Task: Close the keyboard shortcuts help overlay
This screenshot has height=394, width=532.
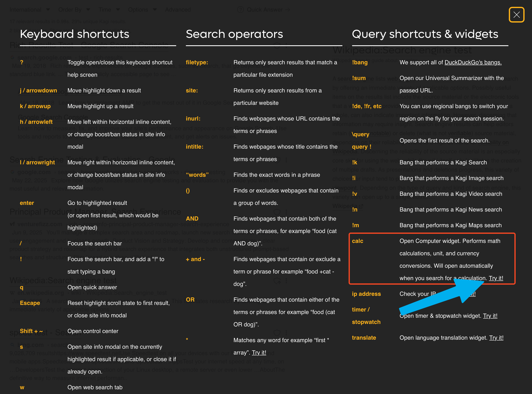Action: click(x=516, y=15)
